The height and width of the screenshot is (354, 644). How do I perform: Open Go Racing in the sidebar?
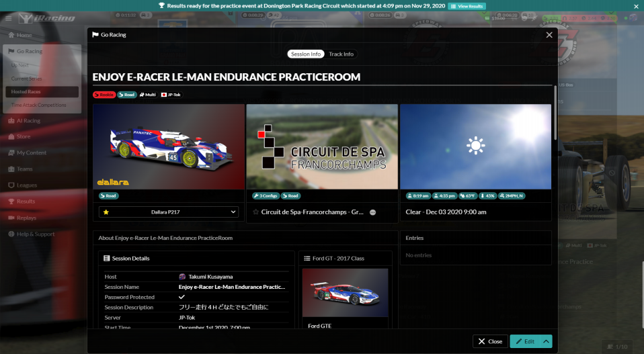click(x=25, y=51)
